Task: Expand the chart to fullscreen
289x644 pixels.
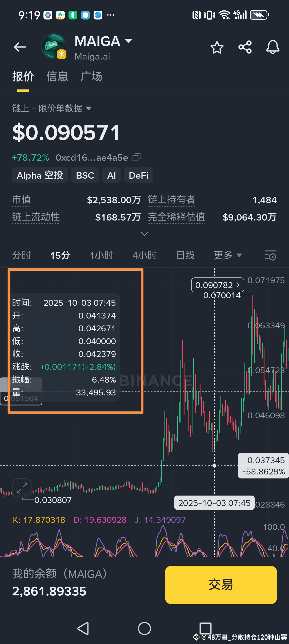Action: tap(22, 488)
